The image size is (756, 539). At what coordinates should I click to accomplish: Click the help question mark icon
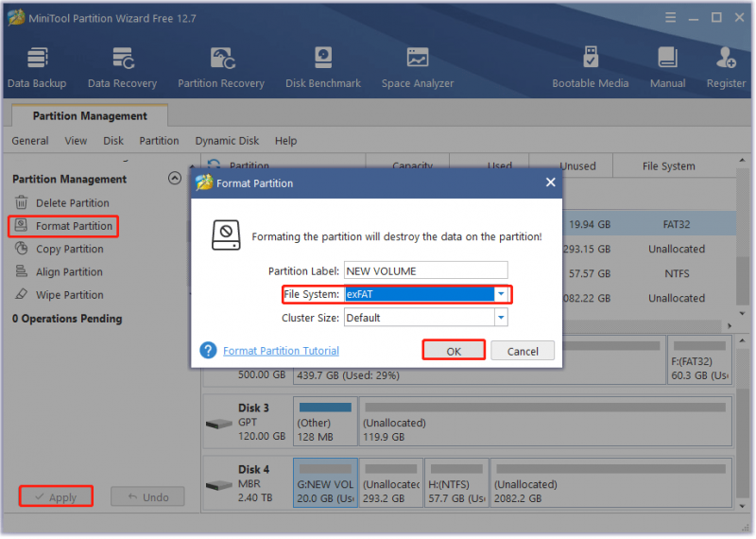pyautogui.click(x=208, y=351)
